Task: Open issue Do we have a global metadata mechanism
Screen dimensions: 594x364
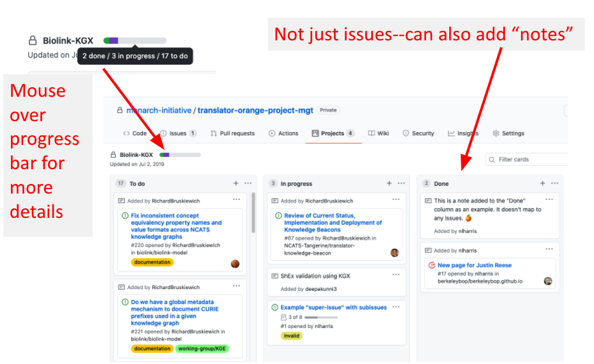Action: pos(175,313)
